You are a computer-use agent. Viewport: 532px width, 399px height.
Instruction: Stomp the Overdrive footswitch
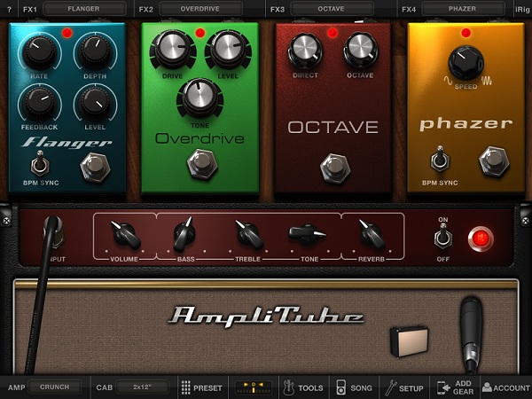(x=202, y=164)
